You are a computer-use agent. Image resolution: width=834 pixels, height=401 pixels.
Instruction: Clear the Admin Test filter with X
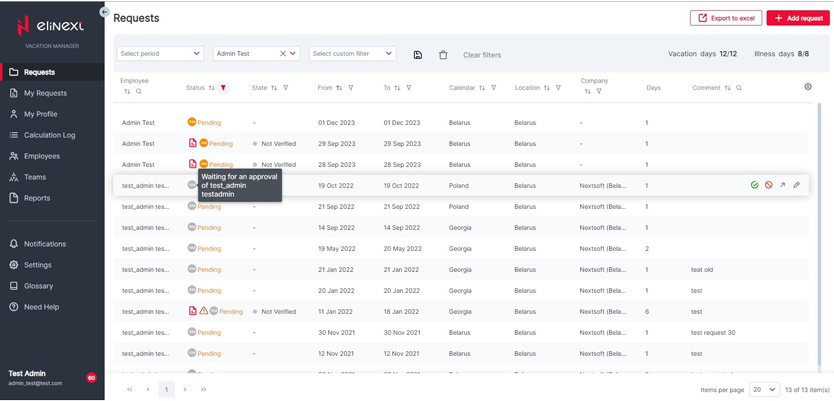pyautogui.click(x=283, y=54)
